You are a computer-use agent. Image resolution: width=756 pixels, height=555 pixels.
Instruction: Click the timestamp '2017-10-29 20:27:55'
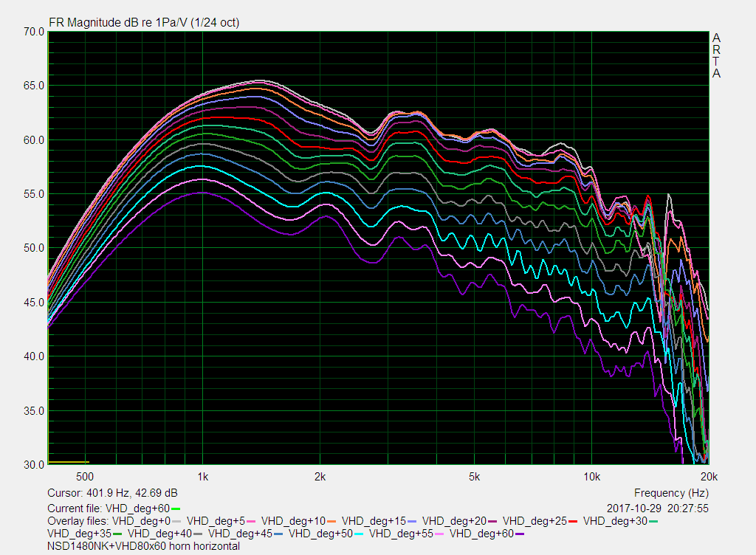point(658,509)
